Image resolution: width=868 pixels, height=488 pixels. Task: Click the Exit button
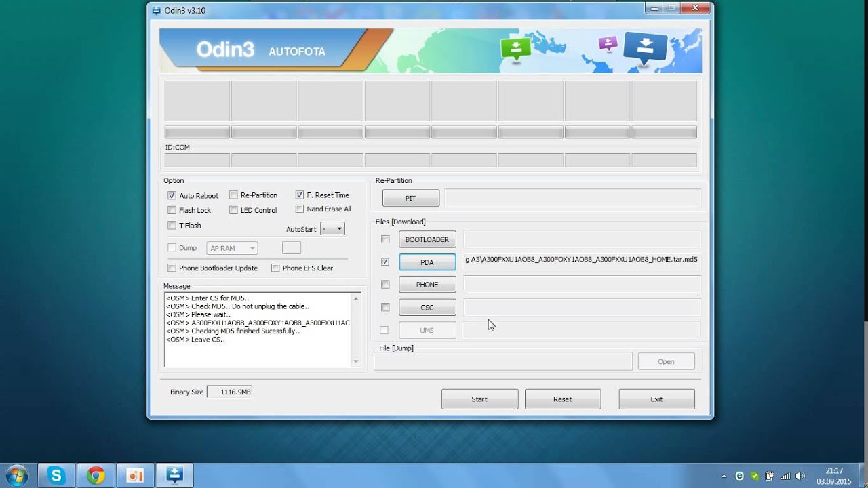(656, 399)
